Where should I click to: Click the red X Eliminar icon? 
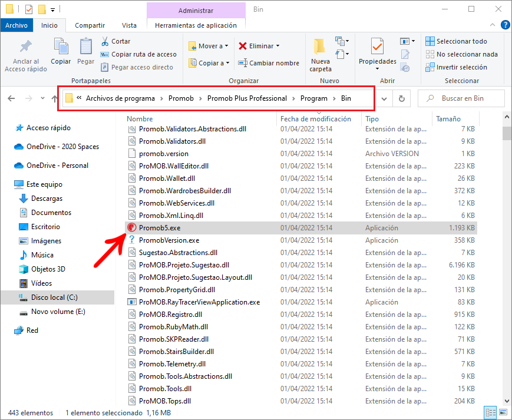pos(243,46)
